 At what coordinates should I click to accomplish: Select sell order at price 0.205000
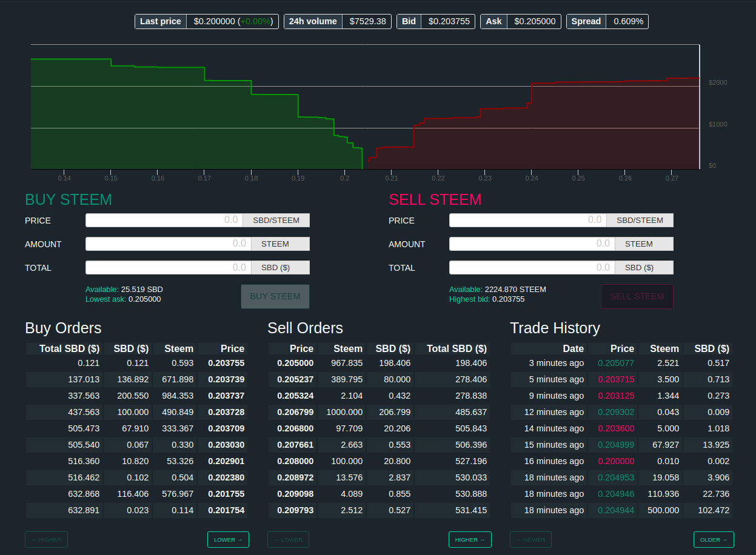click(379, 363)
